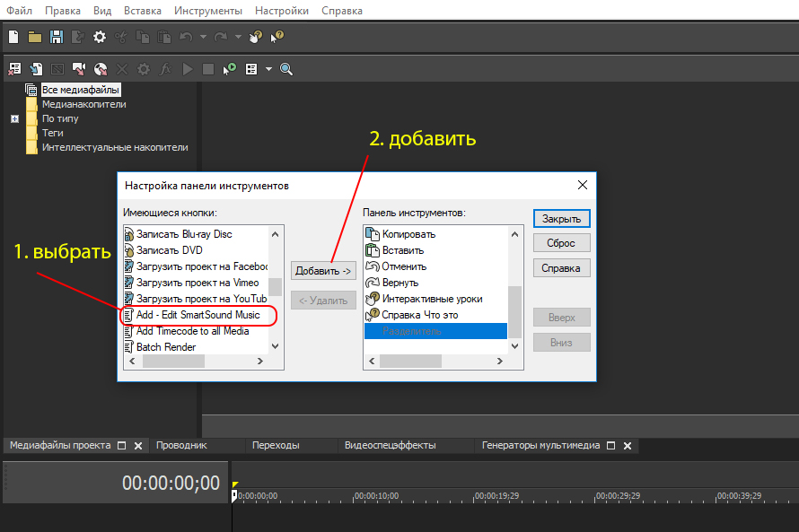Image resolution: width=799 pixels, height=532 pixels.
Task: Click the Render As export icon
Action: coord(77,37)
